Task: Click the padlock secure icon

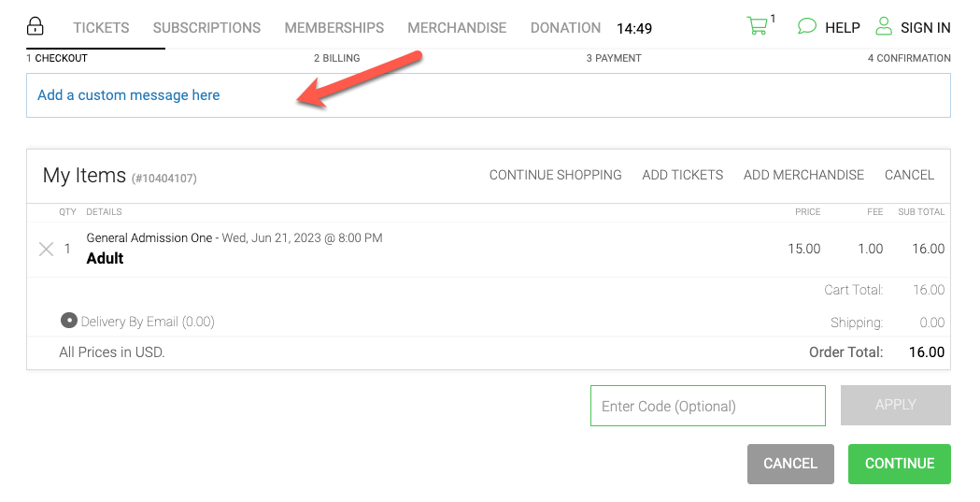Action: click(35, 26)
